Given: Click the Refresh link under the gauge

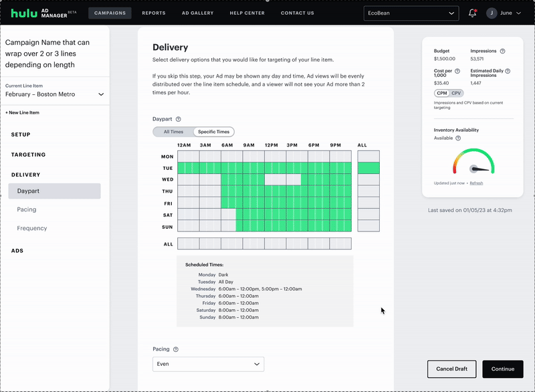Looking at the screenshot, I should 476,183.
